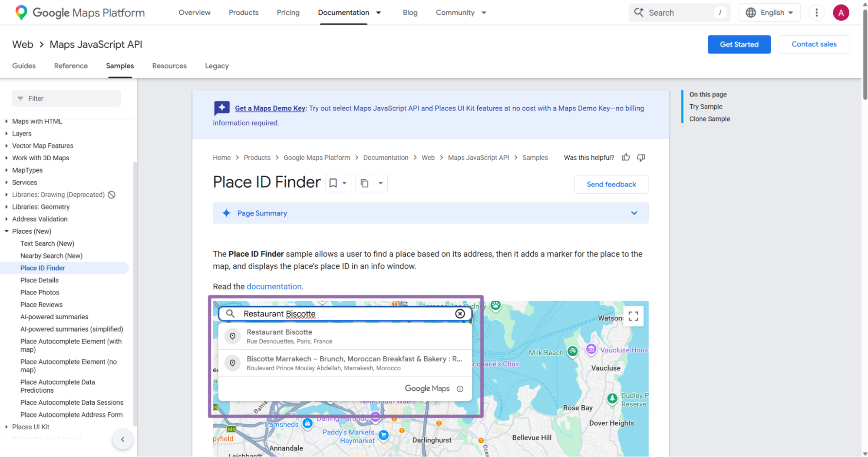Clear the map search text field
This screenshot has height=457, width=868.
tap(460, 314)
